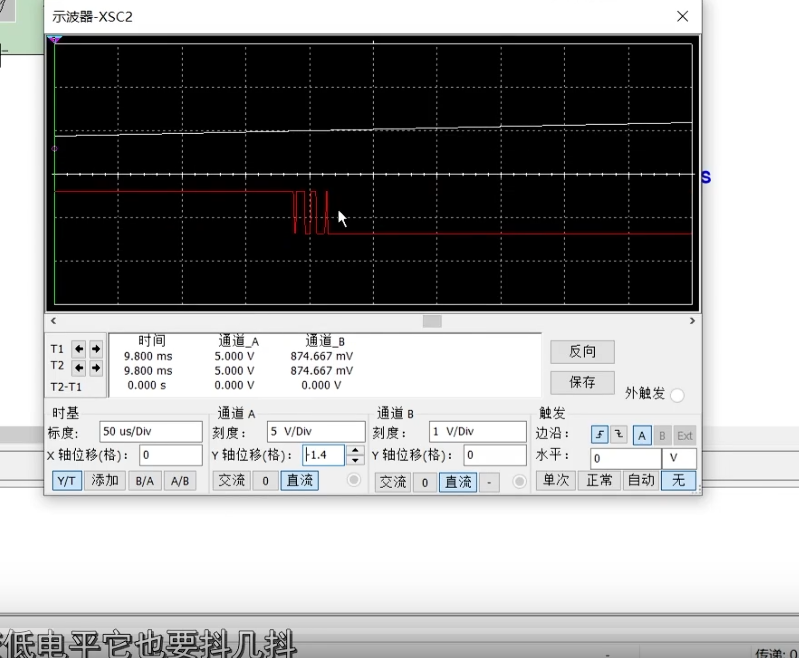Click channel B terminal radio indicator

519,482
